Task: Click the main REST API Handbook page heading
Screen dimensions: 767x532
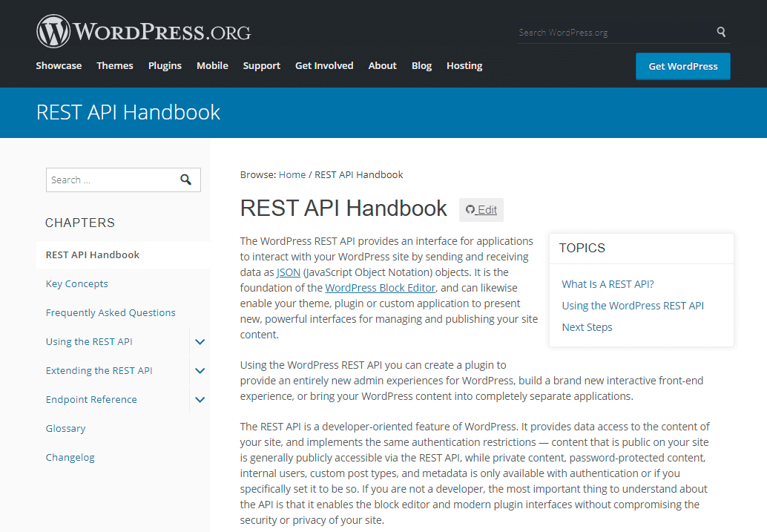Action: [x=343, y=208]
